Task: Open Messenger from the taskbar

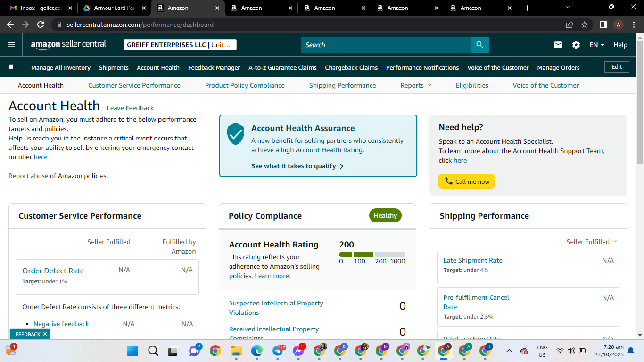Action: 298,351
